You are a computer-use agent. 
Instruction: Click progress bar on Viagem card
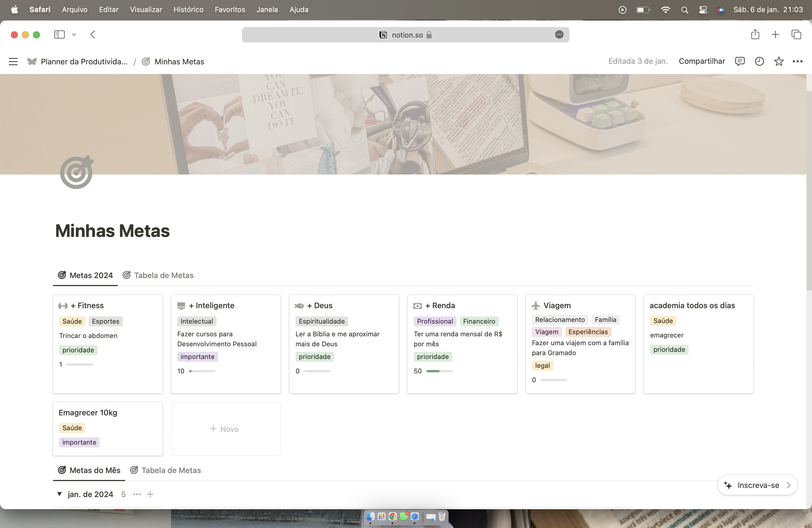(553, 380)
